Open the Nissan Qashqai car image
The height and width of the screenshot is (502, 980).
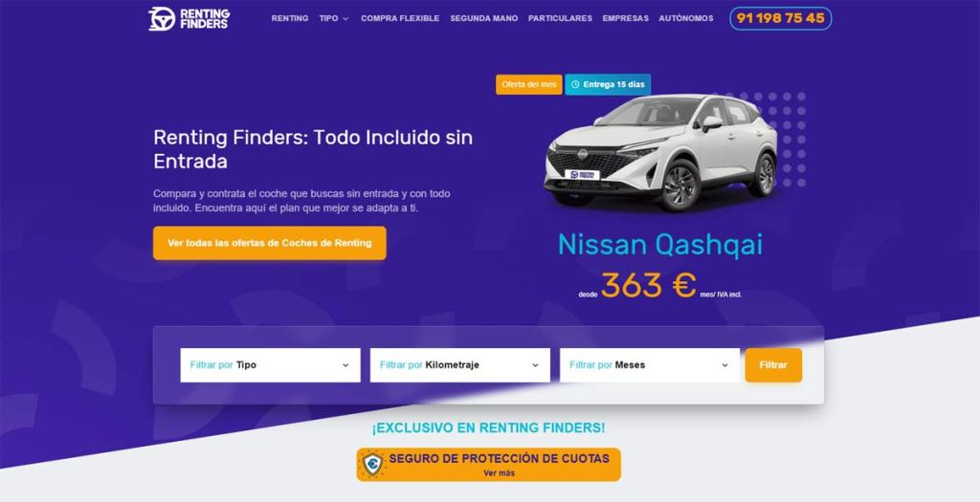click(x=661, y=152)
